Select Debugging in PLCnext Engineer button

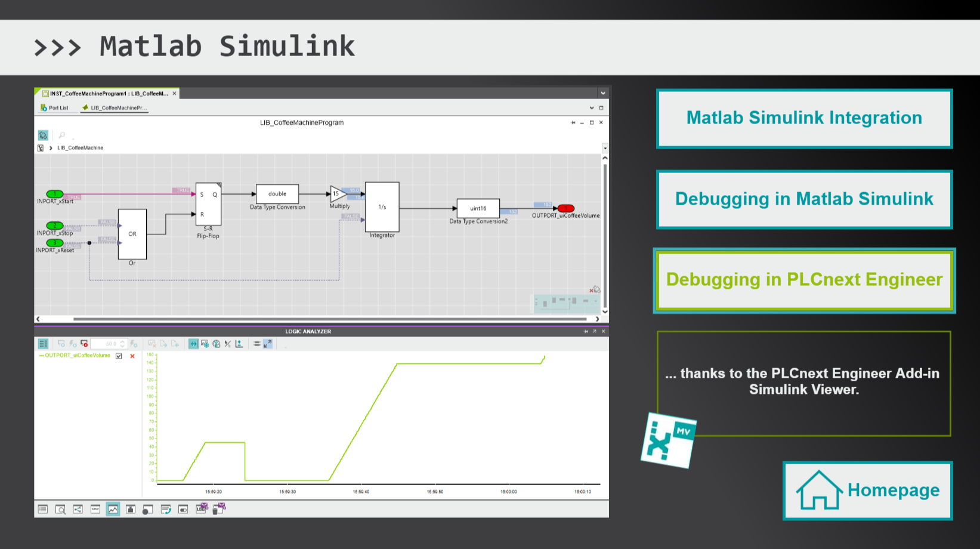(804, 280)
